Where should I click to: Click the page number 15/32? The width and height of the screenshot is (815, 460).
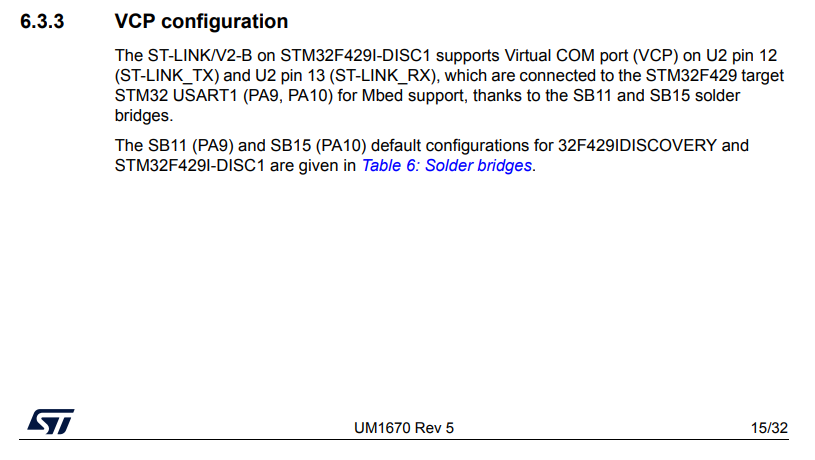(x=770, y=428)
